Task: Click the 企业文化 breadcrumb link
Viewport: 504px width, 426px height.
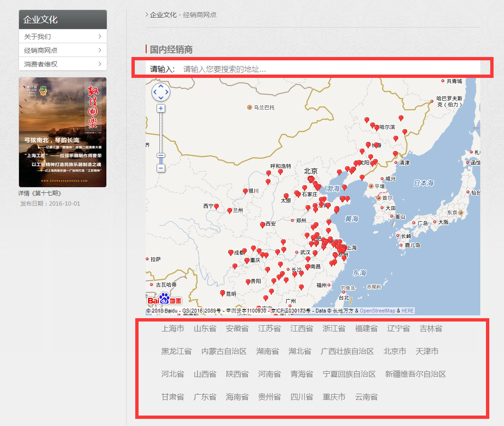Action: (x=163, y=15)
